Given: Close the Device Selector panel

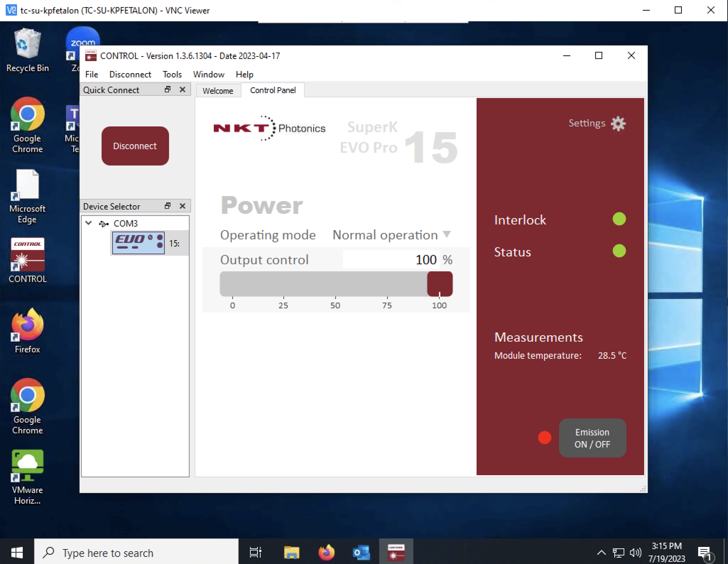Looking at the screenshot, I should point(182,206).
